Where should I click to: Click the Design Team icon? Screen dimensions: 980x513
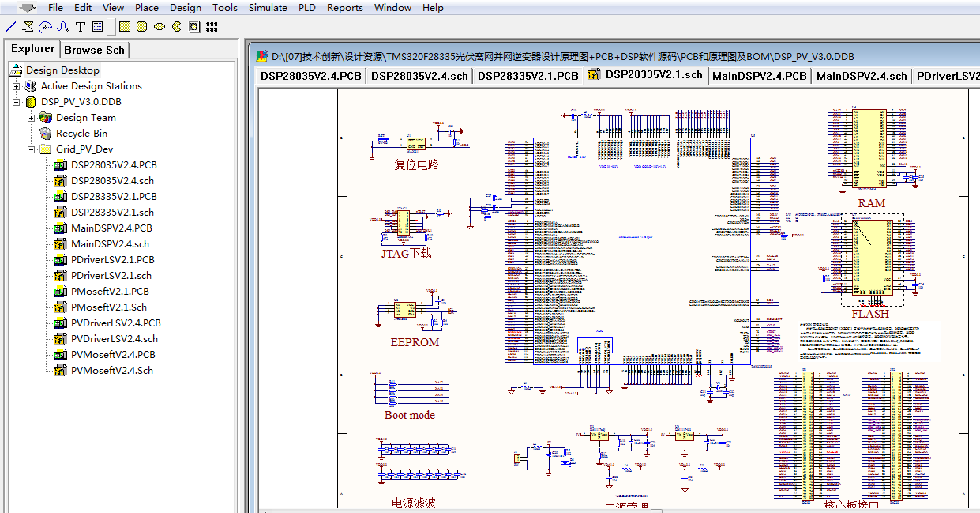pos(46,117)
